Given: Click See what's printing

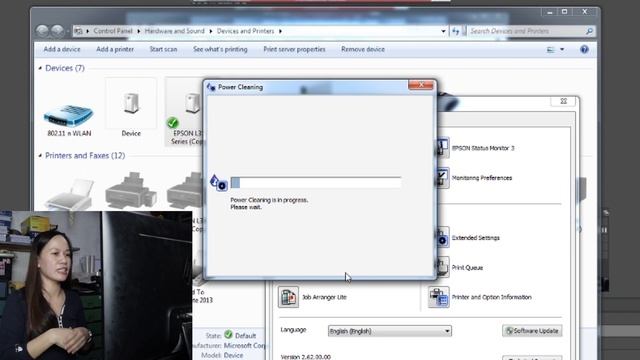Looking at the screenshot, I should (220, 49).
